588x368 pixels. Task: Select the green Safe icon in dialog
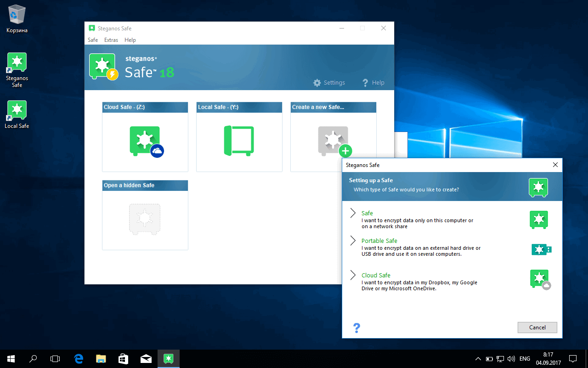538,220
